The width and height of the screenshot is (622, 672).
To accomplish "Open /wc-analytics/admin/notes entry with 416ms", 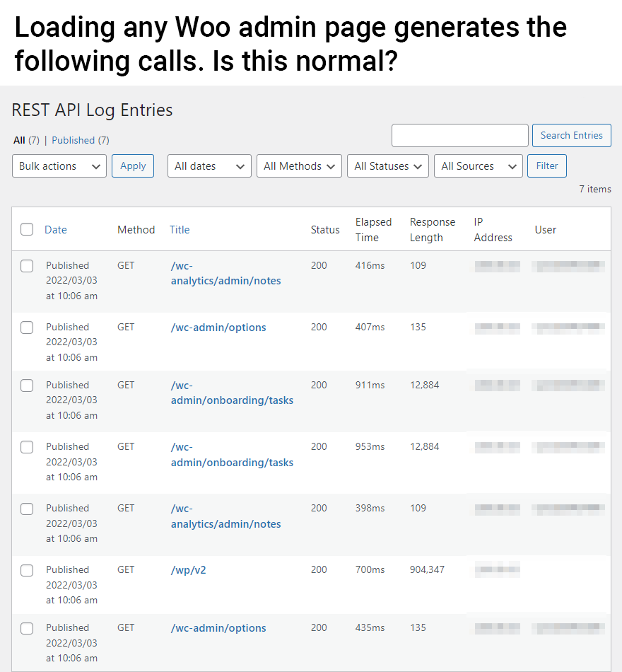I will [225, 273].
